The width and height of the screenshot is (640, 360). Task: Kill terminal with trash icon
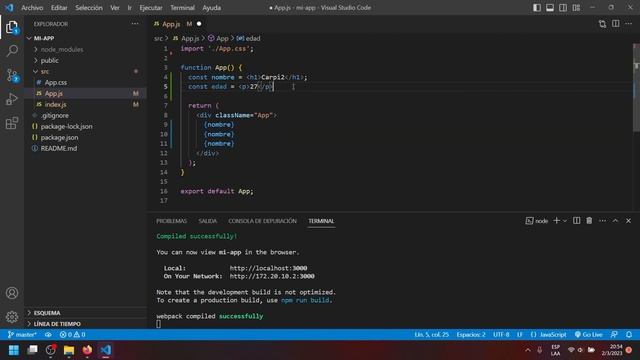(589, 220)
